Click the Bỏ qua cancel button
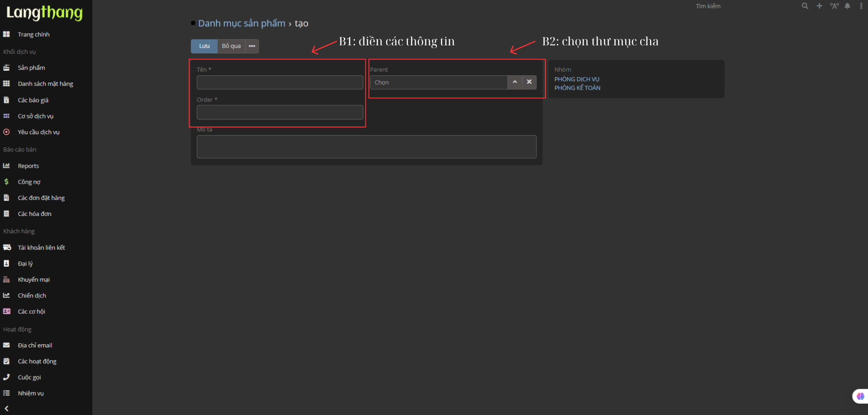868x415 pixels. point(231,46)
